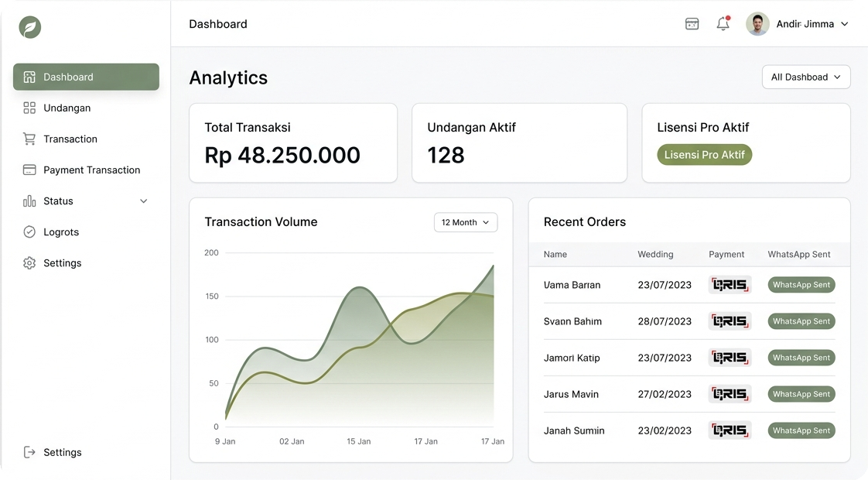Click the Wedding column header
868x480 pixels.
click(655, 255)
